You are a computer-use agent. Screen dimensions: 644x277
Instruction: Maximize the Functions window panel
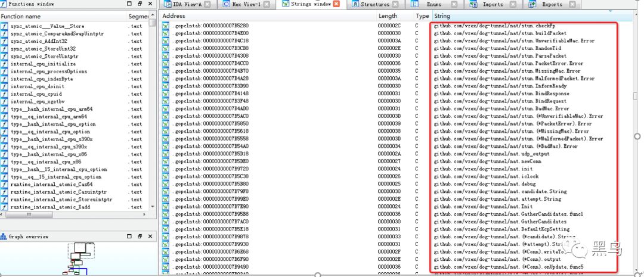pyautogui.click(x=130, y=4)
